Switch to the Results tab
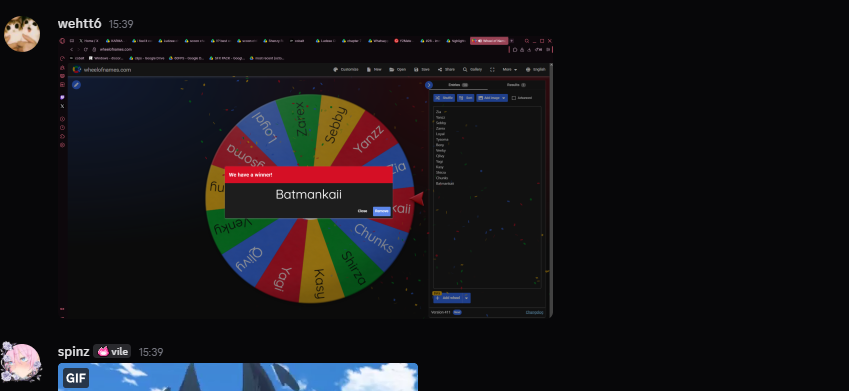Image resolution: width=849 pixels, height=391 pixels. [516, 85]
